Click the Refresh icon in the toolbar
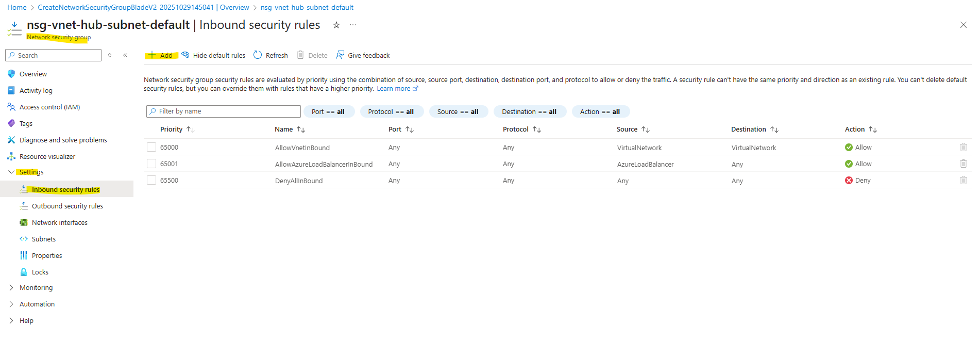 click(x=258, y=55)
